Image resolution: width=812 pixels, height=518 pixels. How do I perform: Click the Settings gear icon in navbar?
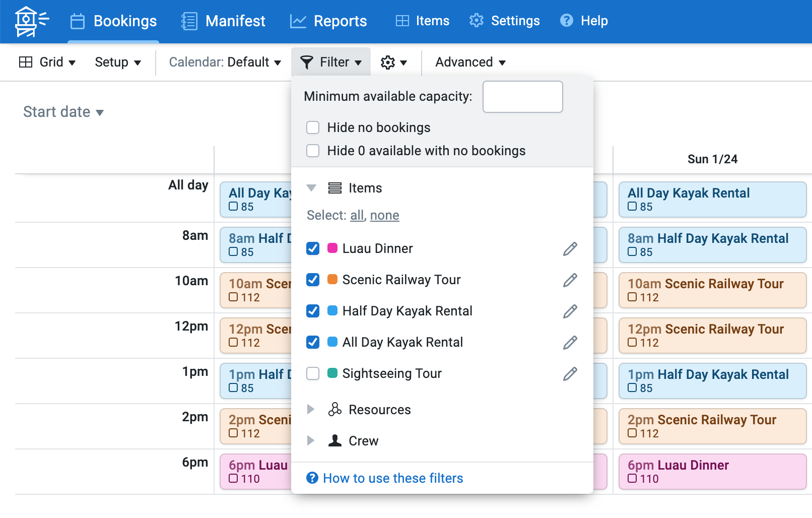tap(477, 21)
